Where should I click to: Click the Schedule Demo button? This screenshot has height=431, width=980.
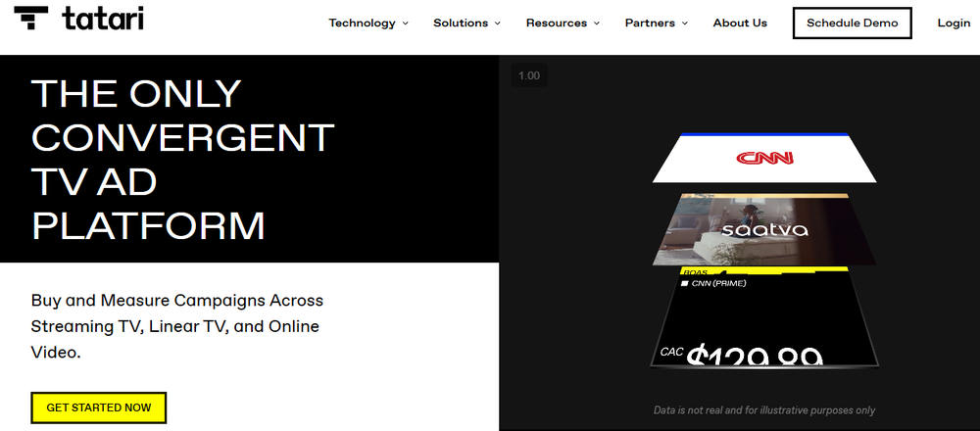[x=852, y=24]
